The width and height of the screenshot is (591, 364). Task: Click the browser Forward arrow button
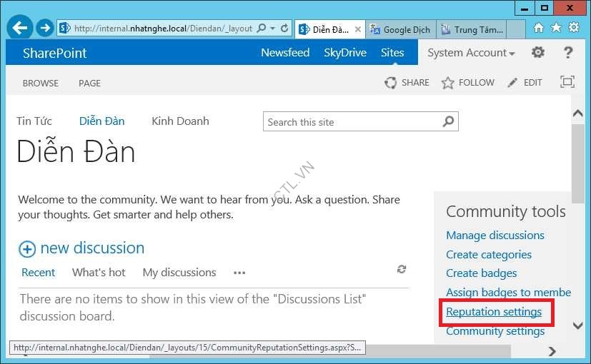[45, 28]
